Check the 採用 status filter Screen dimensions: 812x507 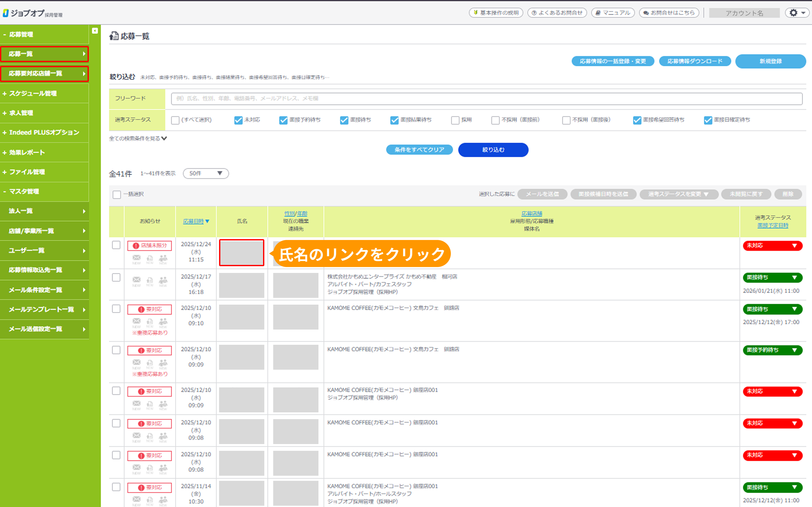[455, 120]
